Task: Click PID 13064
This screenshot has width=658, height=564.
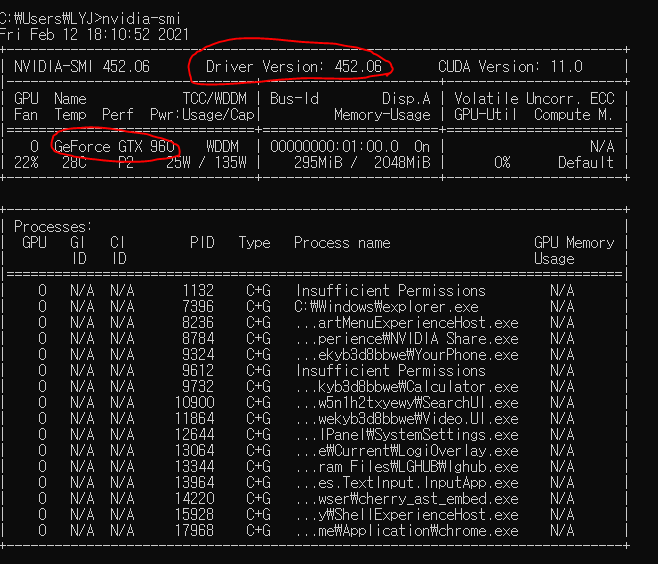Action: (x=194, y=451)
